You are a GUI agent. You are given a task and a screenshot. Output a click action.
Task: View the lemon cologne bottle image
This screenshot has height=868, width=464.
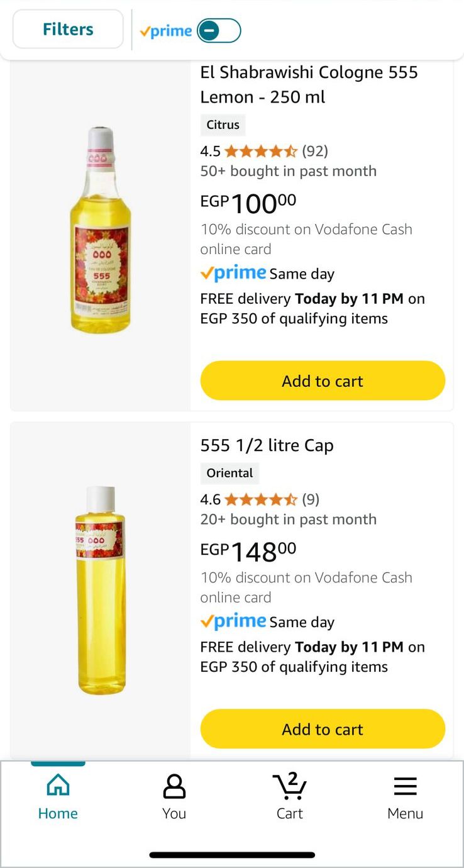pyautogui.click(x=101, y=230)
